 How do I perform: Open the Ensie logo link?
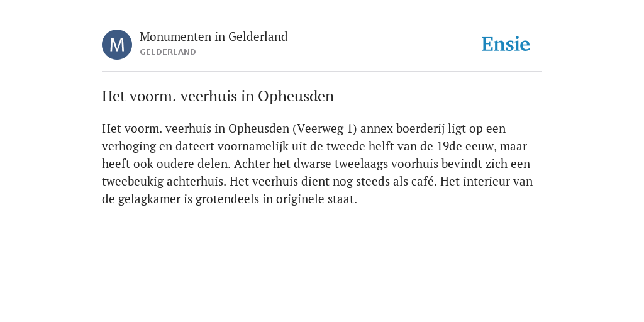pos(506,44)
